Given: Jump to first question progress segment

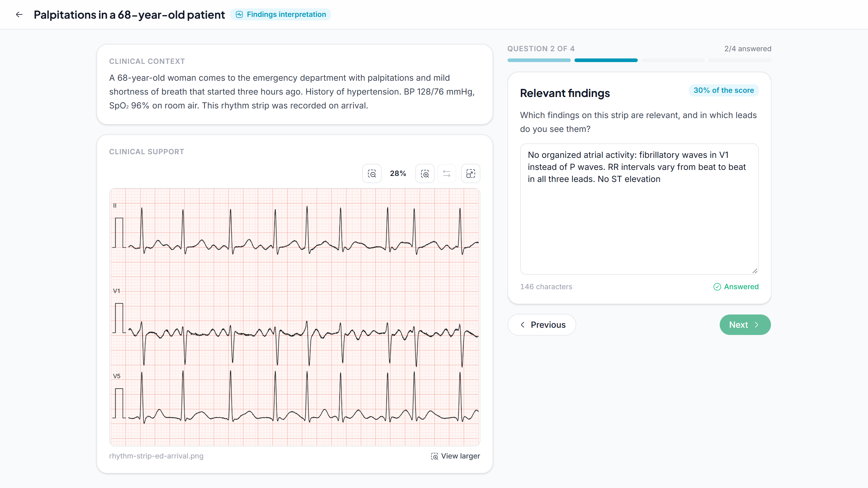Looking at the screenshot, I should pyautogui.click(x=539, y=60).
